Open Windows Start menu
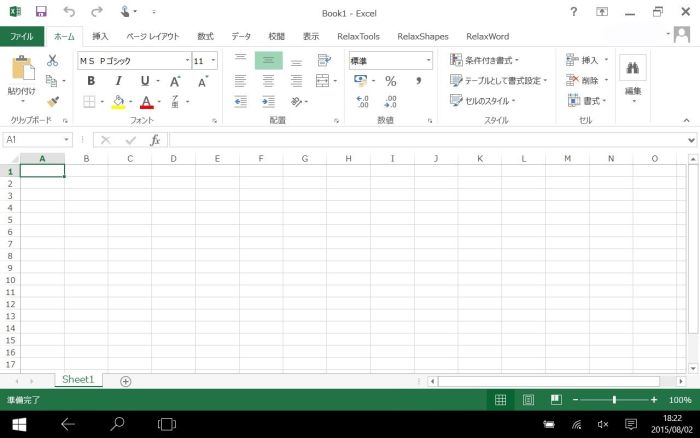 [18, 424]
